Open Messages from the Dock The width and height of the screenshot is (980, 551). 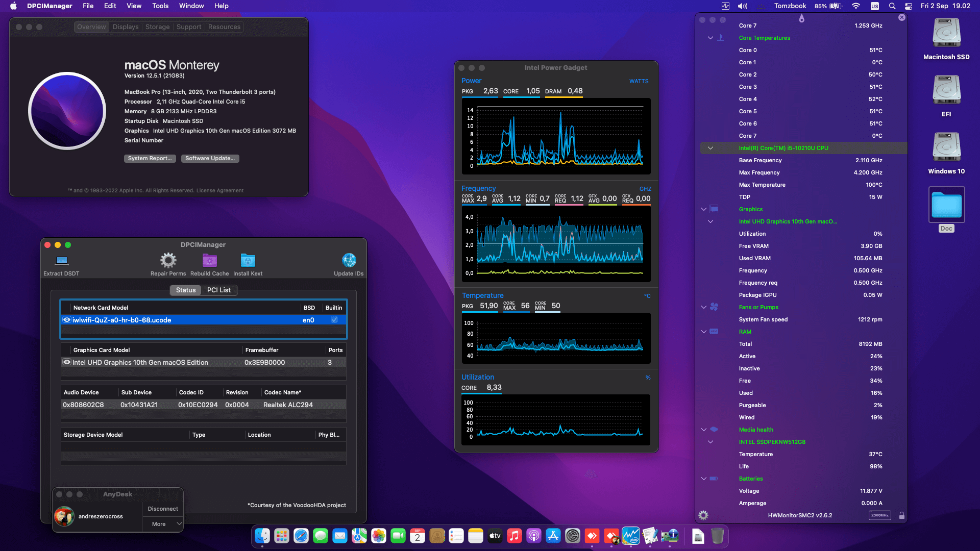pos(321,536)
